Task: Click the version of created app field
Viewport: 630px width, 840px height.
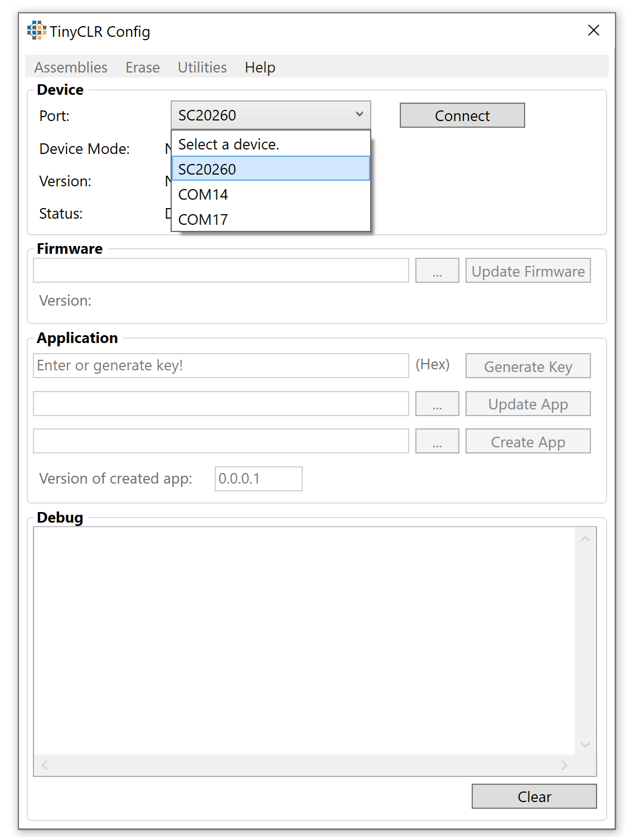Action: pos(258,478)
